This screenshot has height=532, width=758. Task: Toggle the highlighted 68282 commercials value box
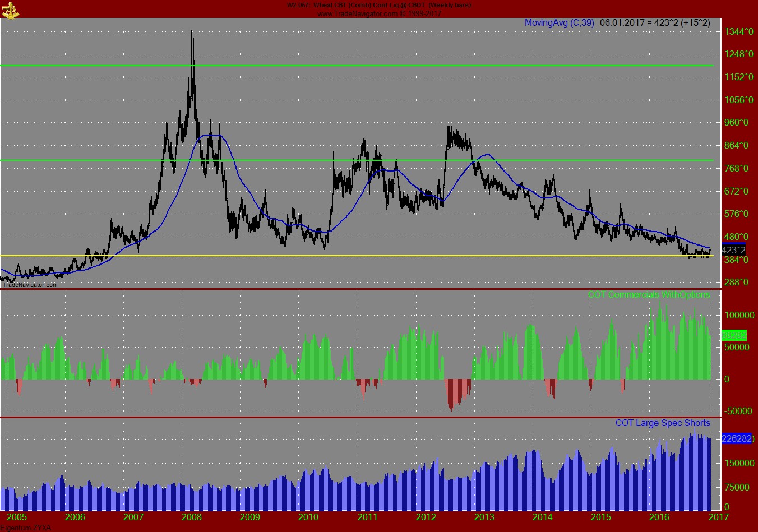click(733, 335)
